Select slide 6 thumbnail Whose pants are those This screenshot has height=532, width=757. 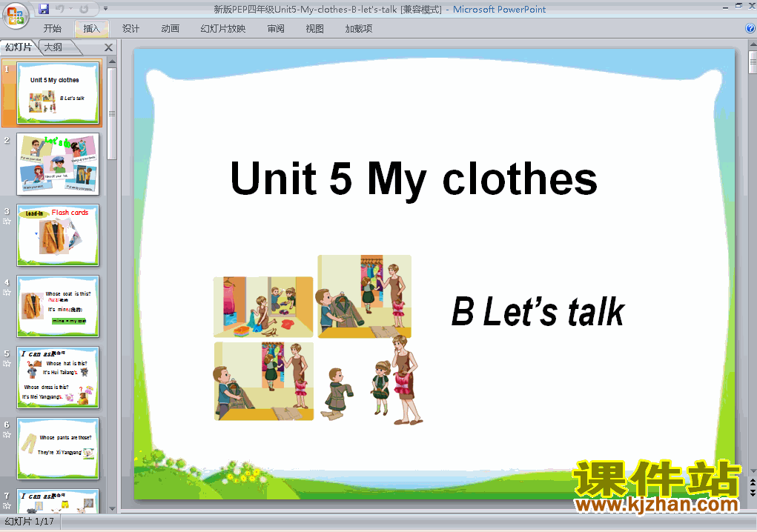(58, 448)
